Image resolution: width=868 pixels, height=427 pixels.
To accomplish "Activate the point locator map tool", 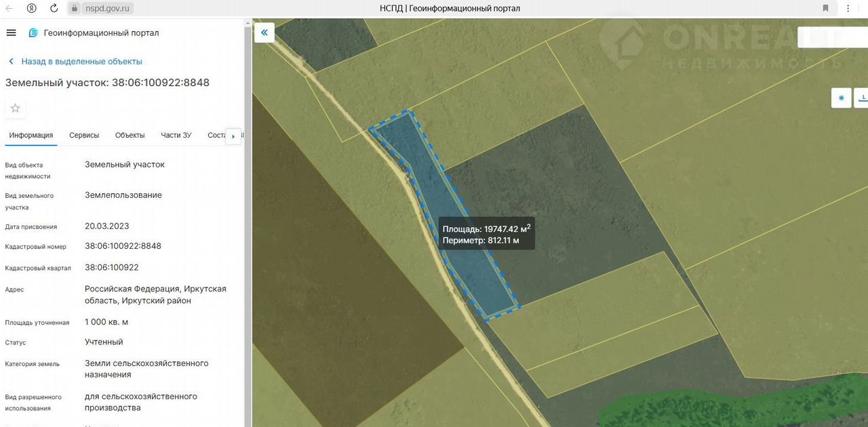I will pos(842,98).
